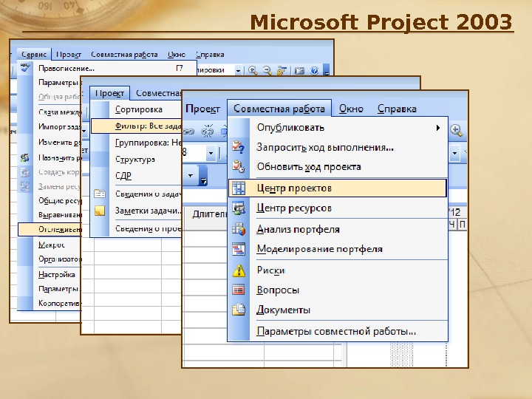The height and width of the screenshot is (399, 532).
Task: Click the front toolbar options overflow button
Action: click(203, 176)
